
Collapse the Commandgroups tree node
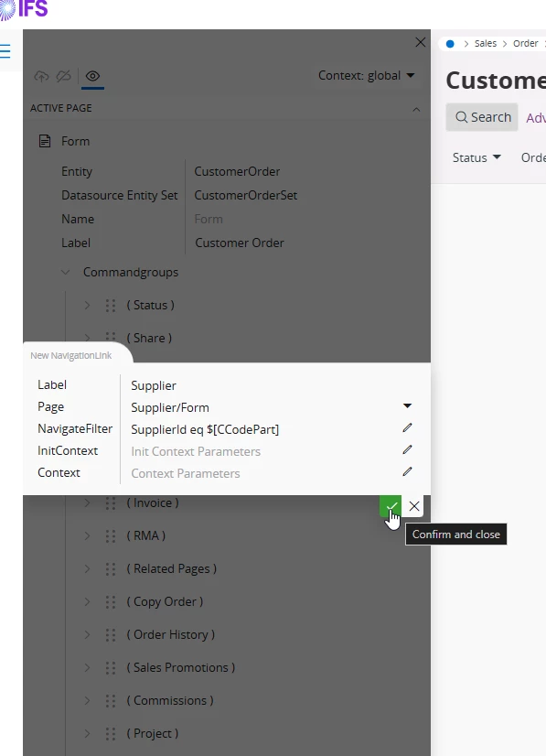(x=66, y=273)
